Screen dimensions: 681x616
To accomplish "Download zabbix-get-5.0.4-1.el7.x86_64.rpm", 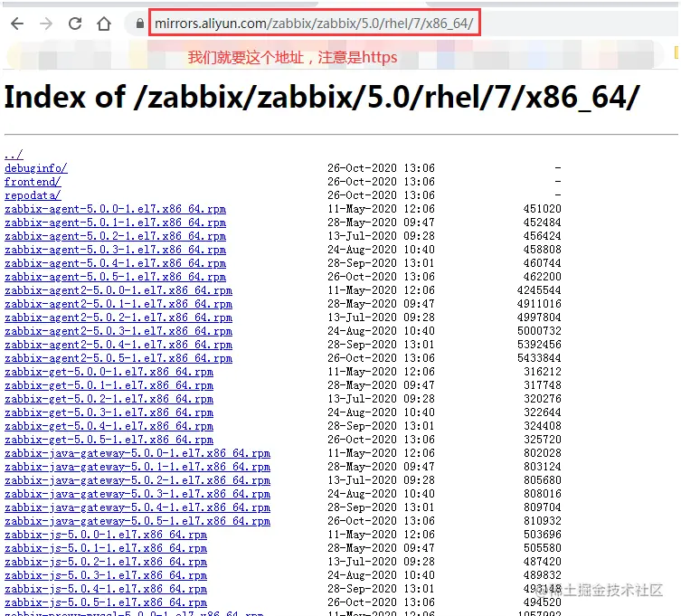I will (x=109, y=426).
